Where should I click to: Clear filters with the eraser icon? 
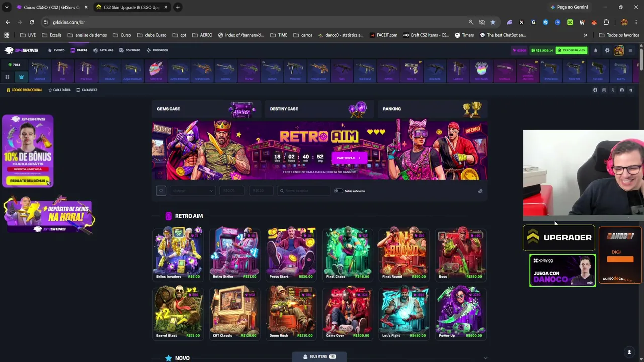point(480,191)
